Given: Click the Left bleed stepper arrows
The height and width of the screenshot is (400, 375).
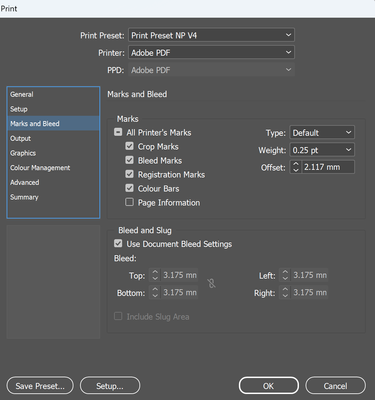Looking at the screenshot, I should pyautogui.click(x=285, y=275).
